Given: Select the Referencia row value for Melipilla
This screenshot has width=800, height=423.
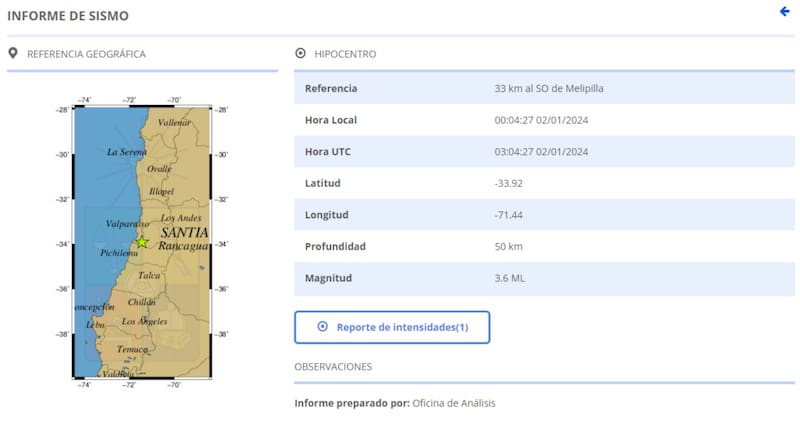Looking at the screenshot, I should pyautogui.click(x=549, y=88).
